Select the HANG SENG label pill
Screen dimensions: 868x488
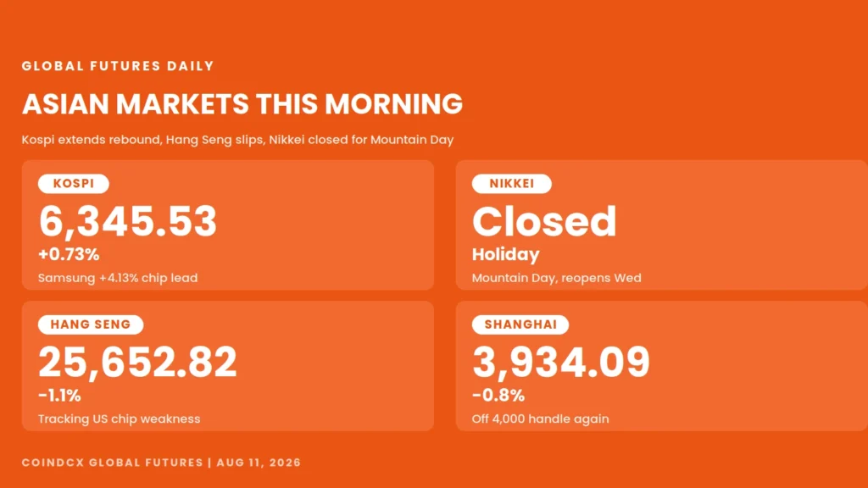click(x=91, y=324)
